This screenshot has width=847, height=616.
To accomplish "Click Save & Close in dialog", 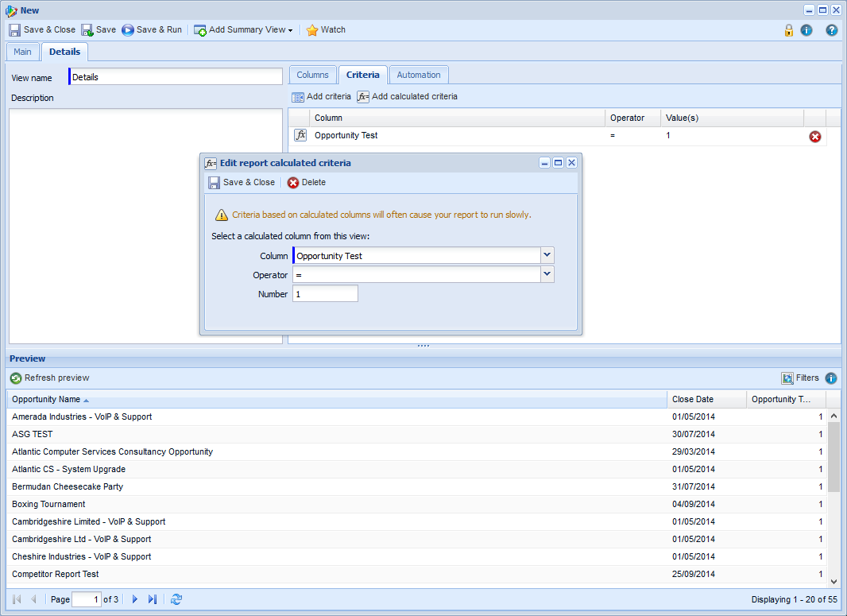I will pos(242,183).
